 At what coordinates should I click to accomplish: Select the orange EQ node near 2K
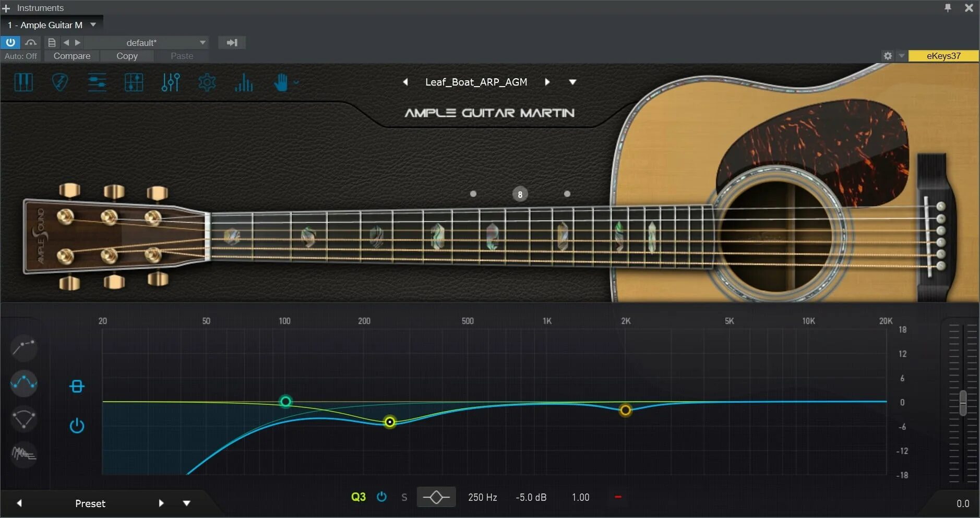(625, 410)
